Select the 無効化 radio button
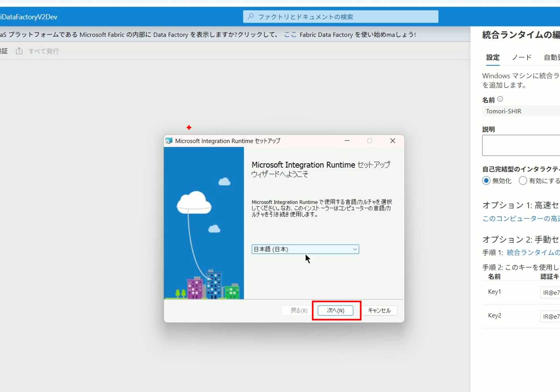 (x=486, y=181)
